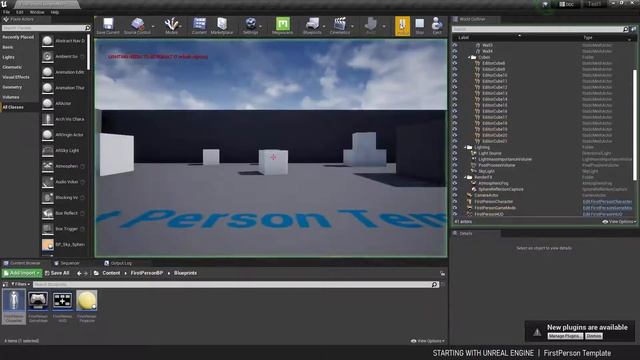Screen dimensions: 640x360
Task: Click the Build toolbar icon
Action: 371,24
